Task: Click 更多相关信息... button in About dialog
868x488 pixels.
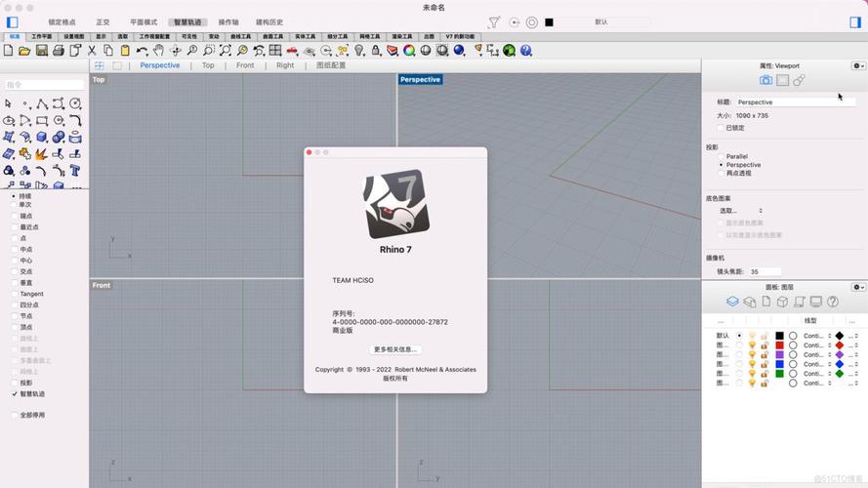Action: 395,349
